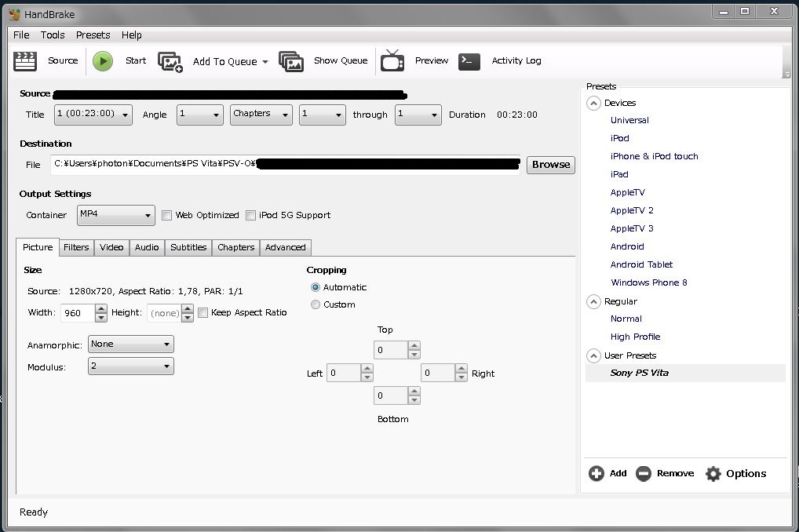Open the Container MP4 dropdown
This screenshot has width=799, height=532.
coord(115,215)
